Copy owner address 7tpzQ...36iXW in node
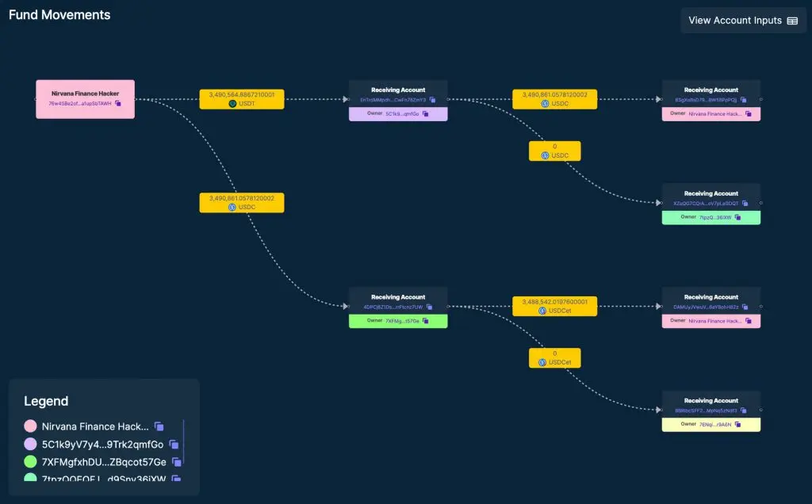The height and width of the screenshot is (504, 812). [x=738, y=217]
